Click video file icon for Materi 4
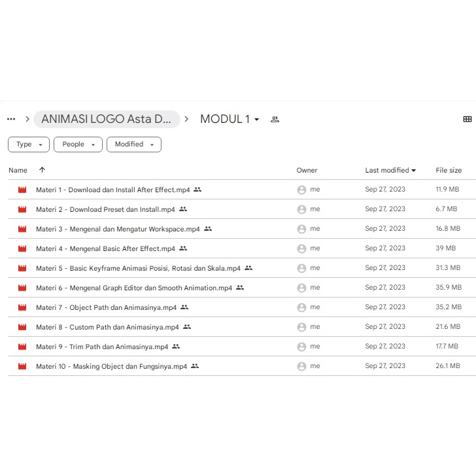 click(x=22, y=249)
